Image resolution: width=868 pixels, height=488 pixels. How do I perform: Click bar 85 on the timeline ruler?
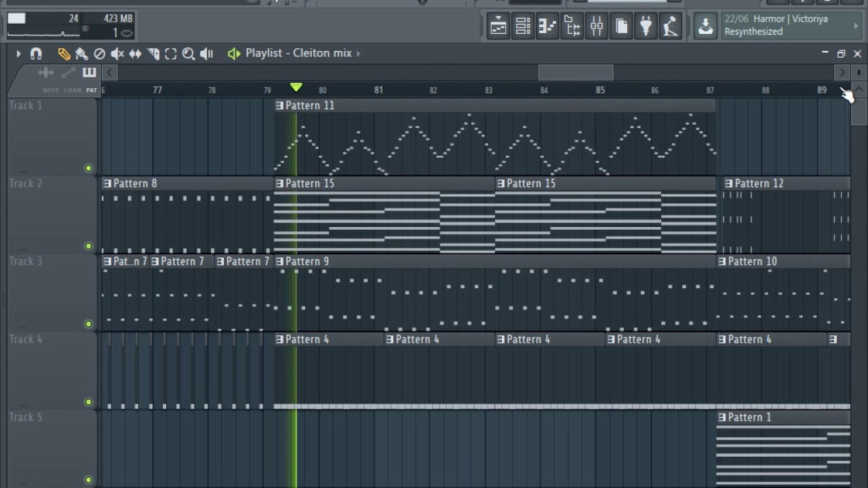600,90
